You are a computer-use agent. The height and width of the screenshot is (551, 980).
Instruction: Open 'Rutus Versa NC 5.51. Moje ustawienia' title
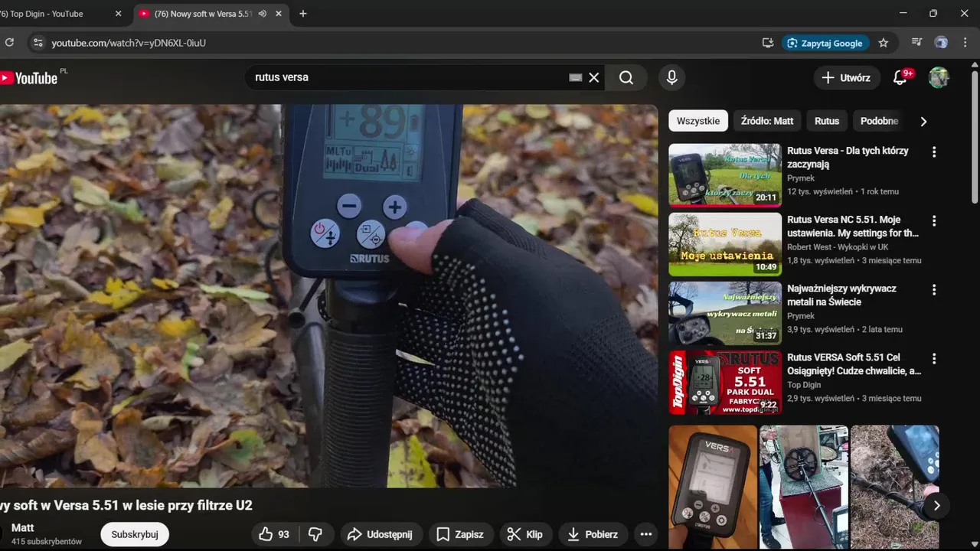point(853,227)
